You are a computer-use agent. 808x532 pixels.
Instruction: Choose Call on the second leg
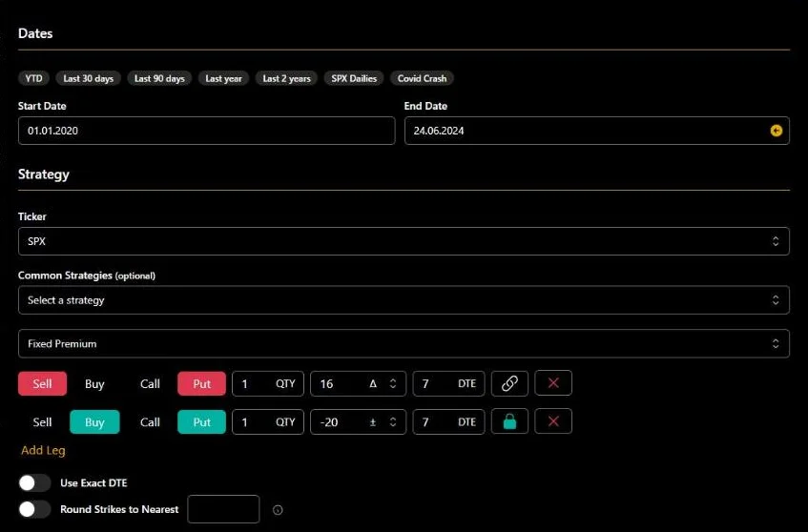[150, 422]
